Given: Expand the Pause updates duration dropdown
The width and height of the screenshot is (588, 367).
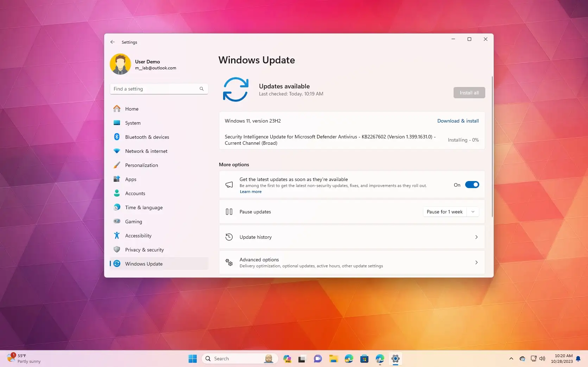Looking at the screenshot, I should (473, 212).
